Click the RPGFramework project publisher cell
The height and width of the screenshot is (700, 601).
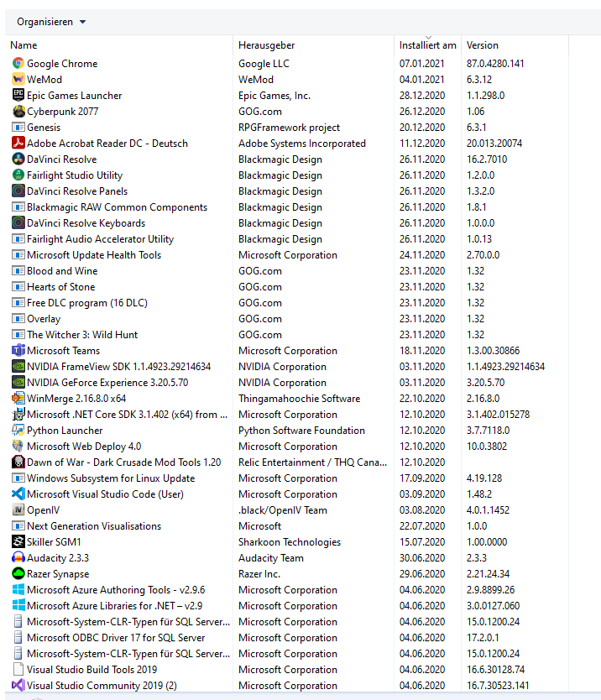pyautogui.click(x=289, y=128)
